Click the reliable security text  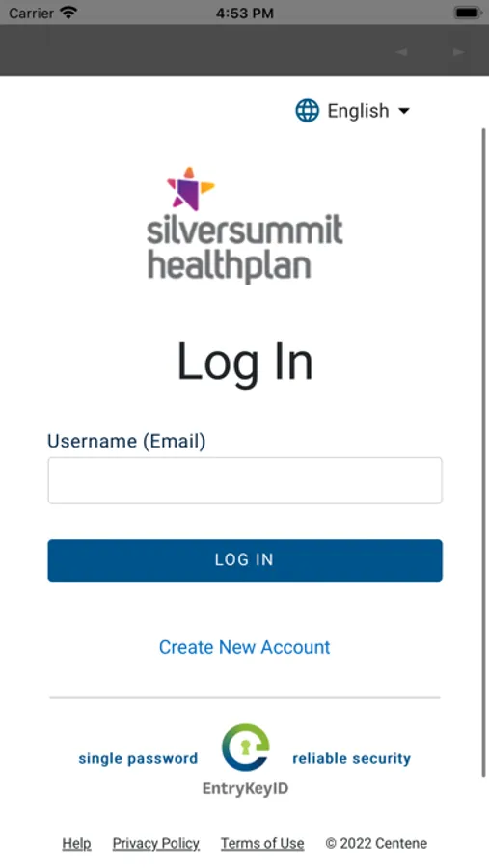click(x=352, y=758)
